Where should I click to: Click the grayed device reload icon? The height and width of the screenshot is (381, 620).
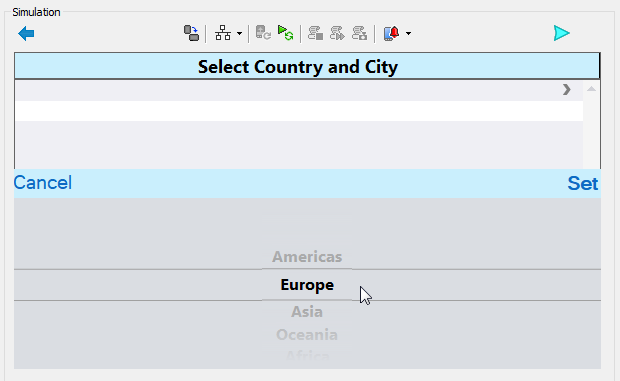(263, 33)
